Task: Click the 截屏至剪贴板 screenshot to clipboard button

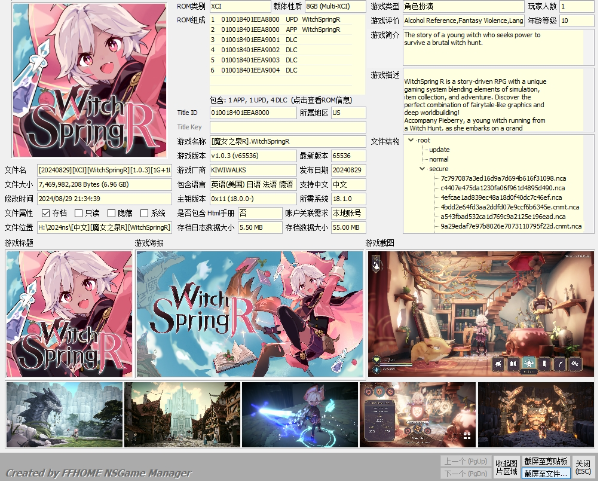Action: click(546, 461)
